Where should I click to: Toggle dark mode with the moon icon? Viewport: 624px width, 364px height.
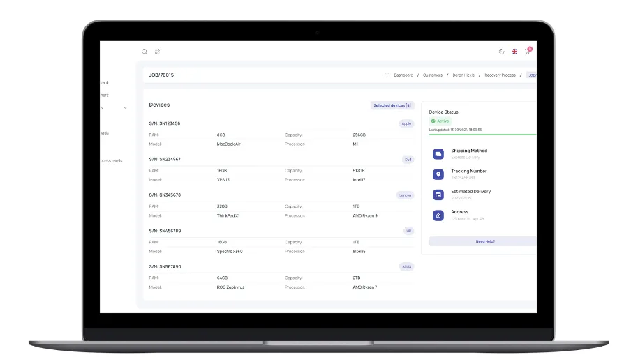tap(501, 51)
